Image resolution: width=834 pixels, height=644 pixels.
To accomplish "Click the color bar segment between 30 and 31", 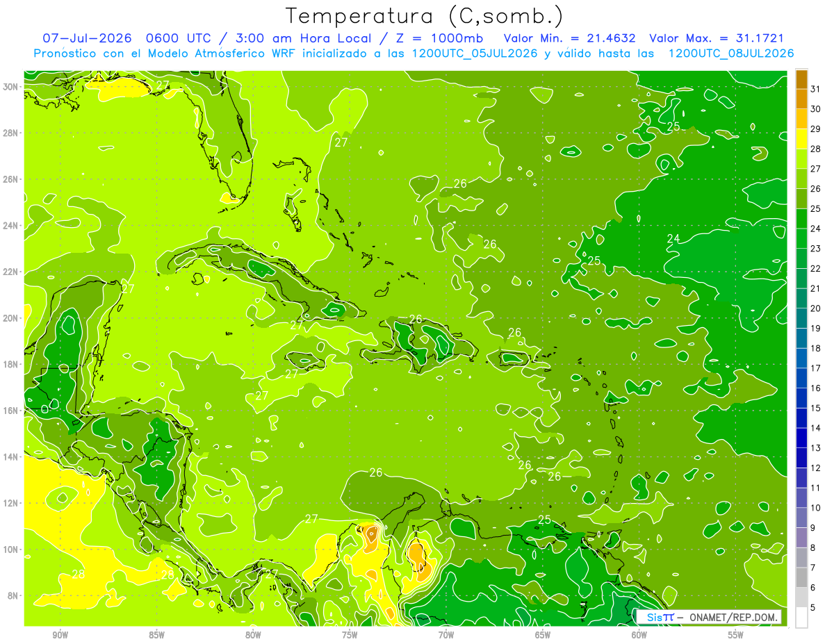I will 801,99.
